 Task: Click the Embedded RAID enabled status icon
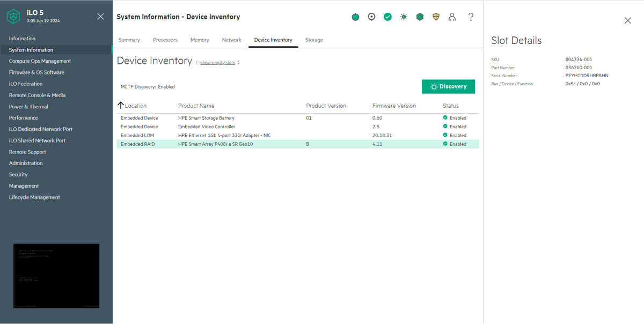coord(445,144)
